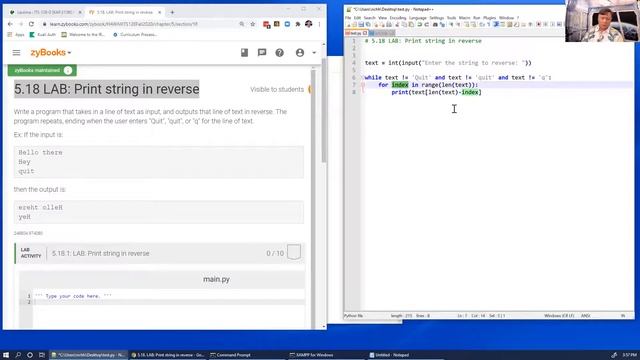The height and width of the screenshot is (360, 640).
Task: Open Windows taskbar search
Action: pyautogui.click(x=18, y=355)
